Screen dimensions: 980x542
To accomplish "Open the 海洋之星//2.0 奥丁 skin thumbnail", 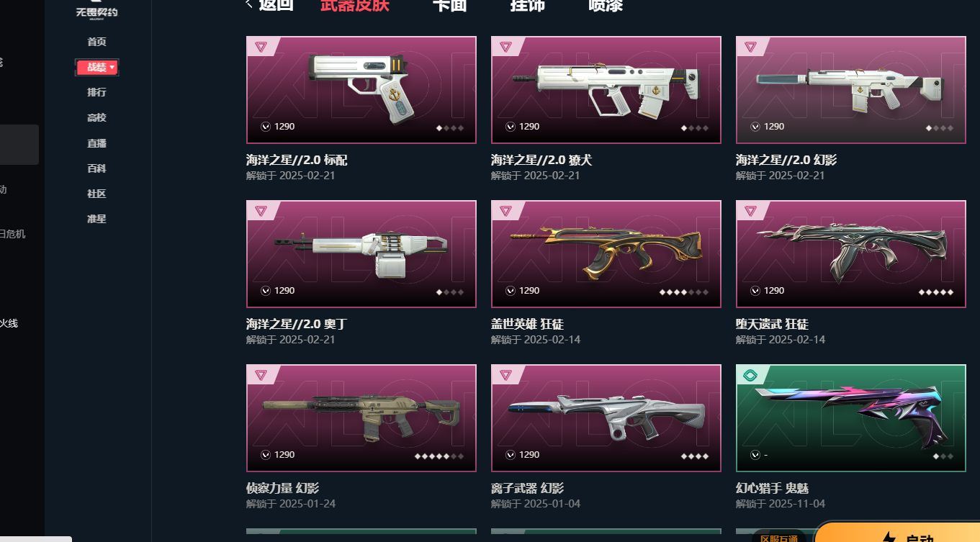I will pyautogui.click(x=361, y=254).
